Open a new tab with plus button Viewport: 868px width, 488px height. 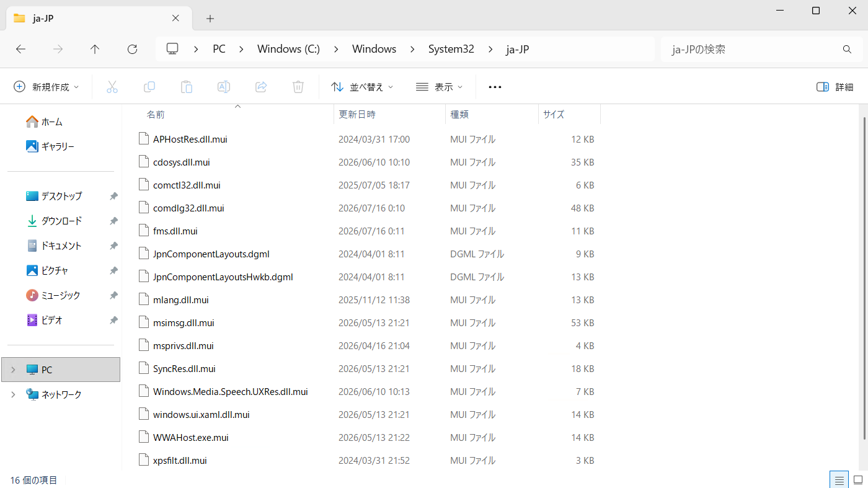pyautogui.click(x=210, y=19)
